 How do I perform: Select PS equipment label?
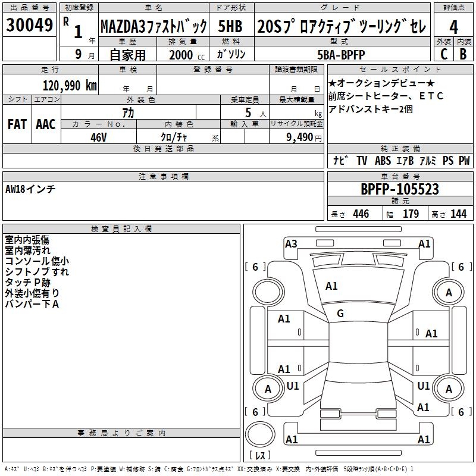tap(448, 160)
